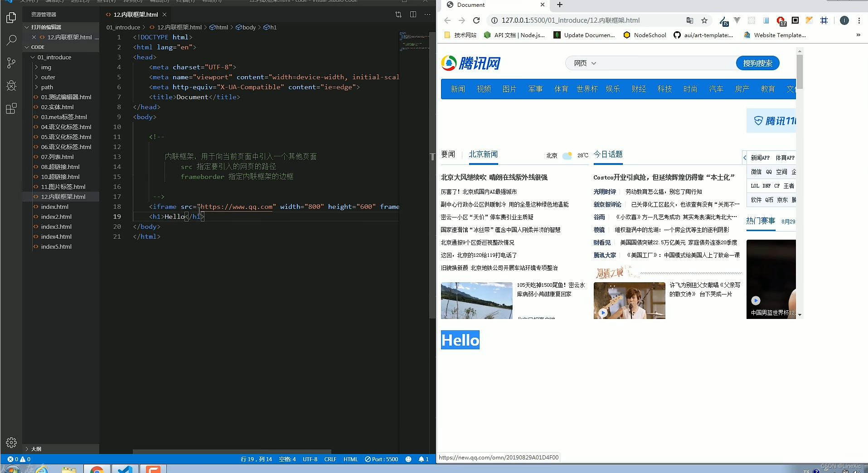Open the 网页 search type dropdown
This screenshot has width=868, height=473.
(x=585, y=63)
